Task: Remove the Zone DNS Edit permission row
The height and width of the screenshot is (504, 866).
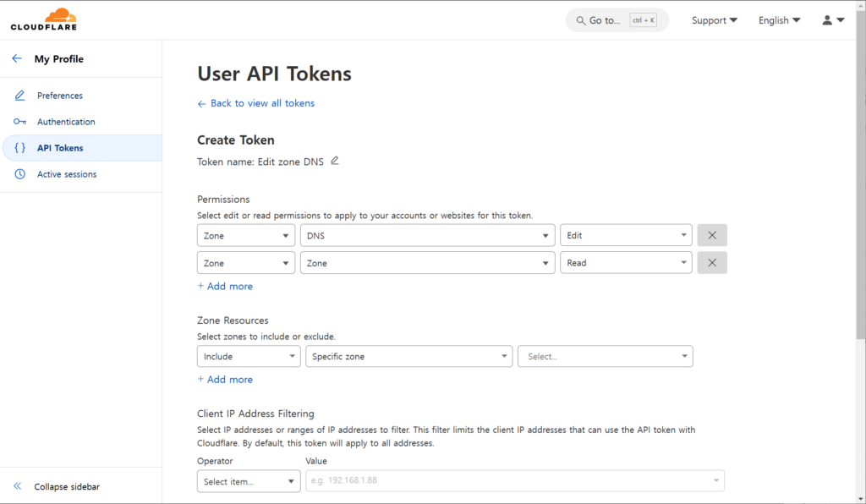Action: click(x=711, y=235)
